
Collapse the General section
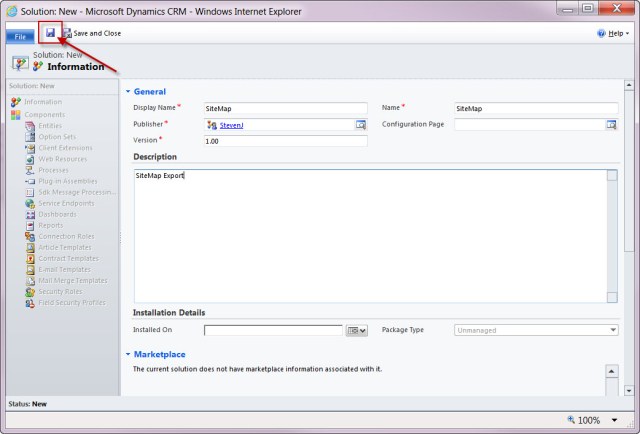[x=128, y=92]
